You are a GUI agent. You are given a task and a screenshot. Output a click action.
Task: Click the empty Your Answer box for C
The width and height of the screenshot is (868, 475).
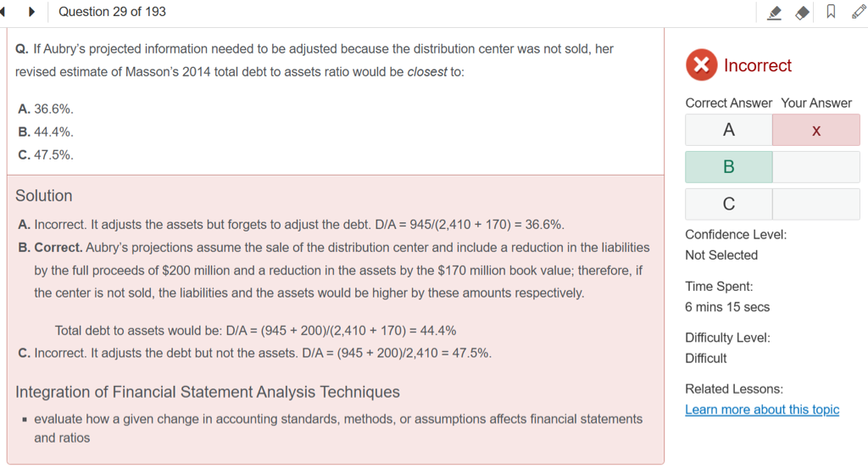coord(815,204)
